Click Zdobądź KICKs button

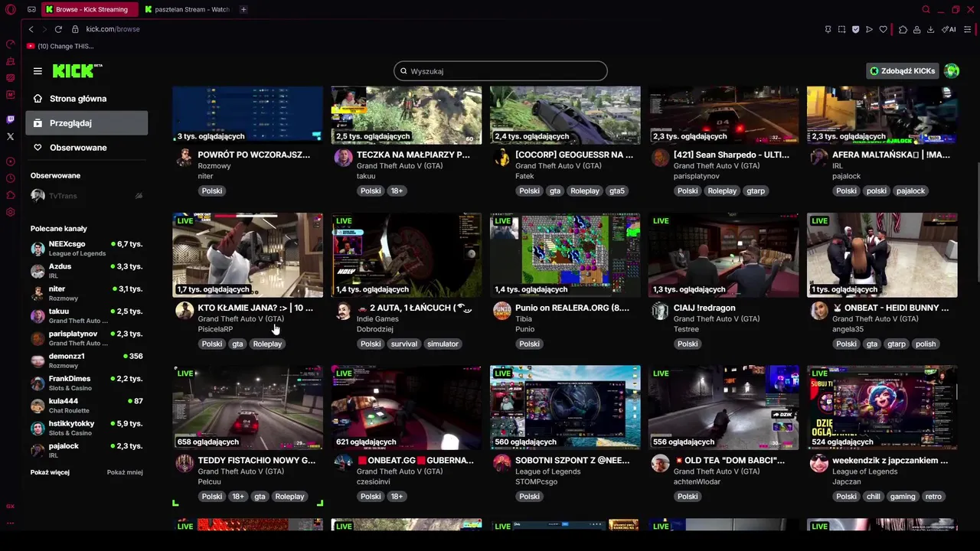903,71
